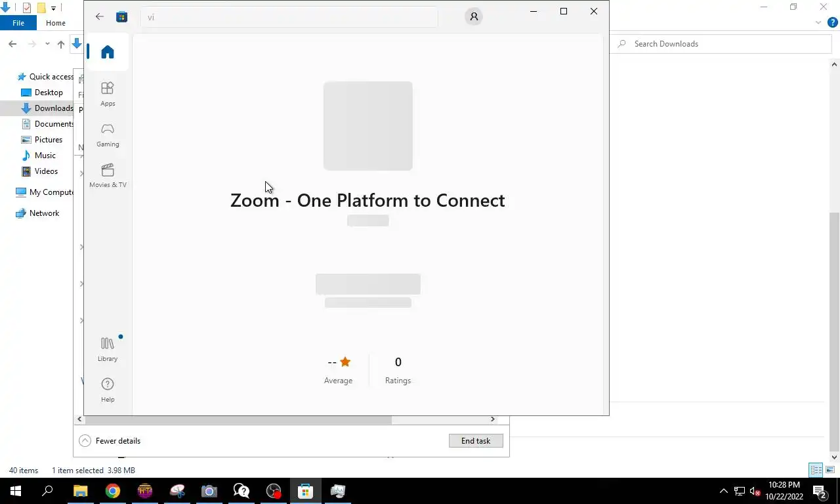The width and height of the screenshot is (840, 504).
Task: Select Downloads in navigation pane
Action: point(47,108)
